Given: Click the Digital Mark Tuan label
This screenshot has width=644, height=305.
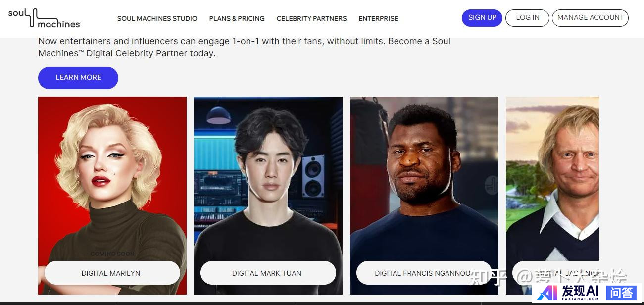Looking at the screenshot, I should (x=268, y=273).
